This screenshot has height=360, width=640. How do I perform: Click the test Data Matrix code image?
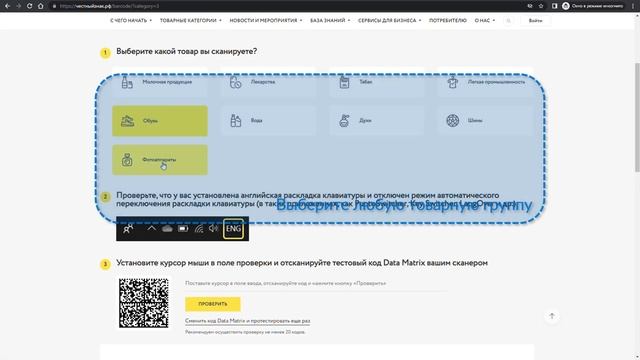click(143, 303)
